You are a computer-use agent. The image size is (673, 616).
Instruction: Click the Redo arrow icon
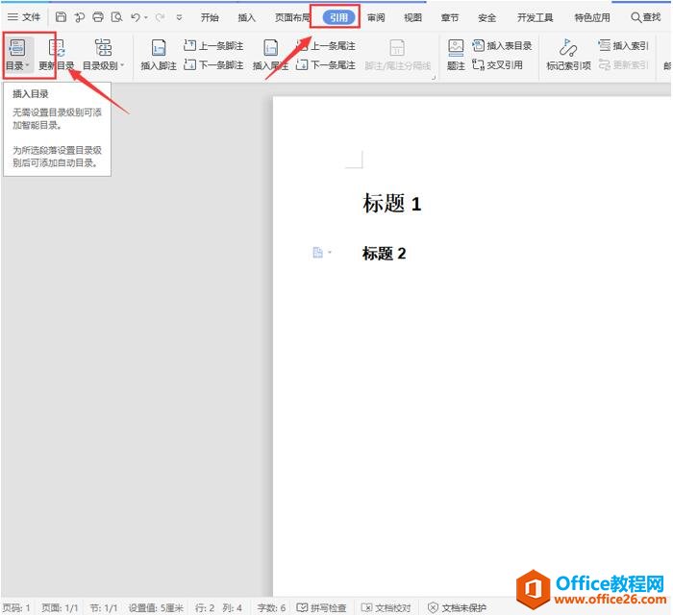point(161,17)
